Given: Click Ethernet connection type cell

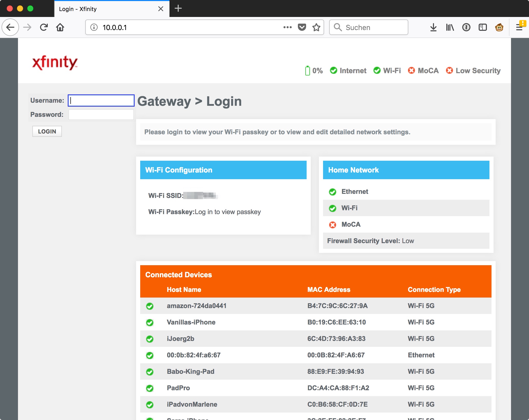Looking at the screenshot, I should tap(421, 355).
